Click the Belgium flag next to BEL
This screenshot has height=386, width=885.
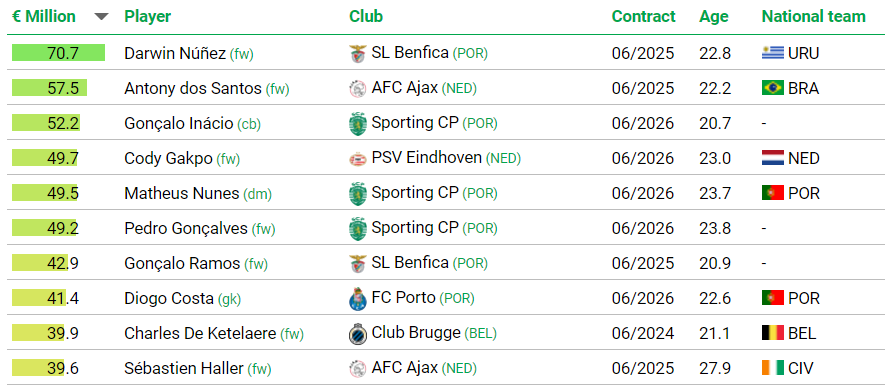pyautogui.click(x=773, y=334)
